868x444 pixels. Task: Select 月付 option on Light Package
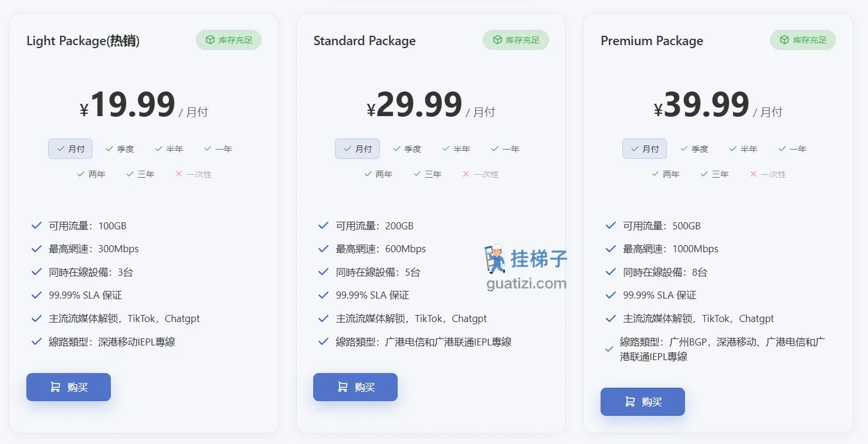[x=70, y=149]
